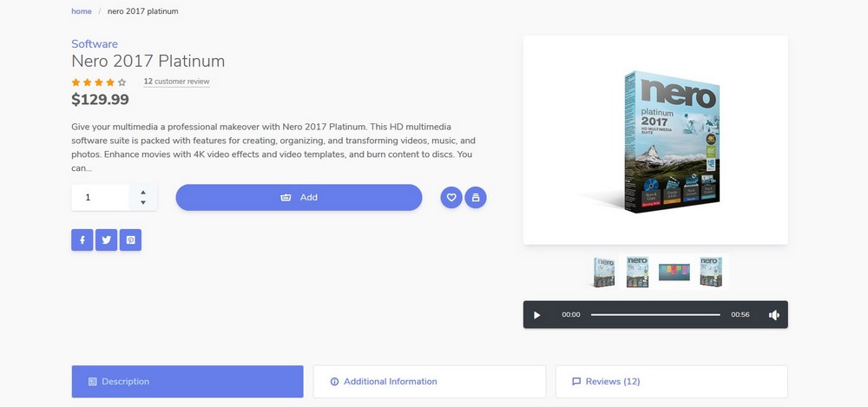Screen dimensions: 868x407
Task: Open the 12 customer review link
Action: (176, 82)
